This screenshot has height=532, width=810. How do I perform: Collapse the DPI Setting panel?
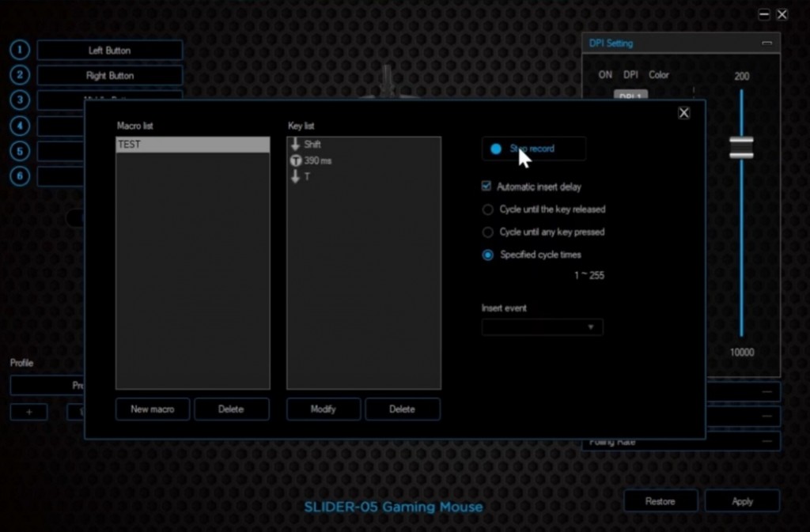(x=766, y=43)
